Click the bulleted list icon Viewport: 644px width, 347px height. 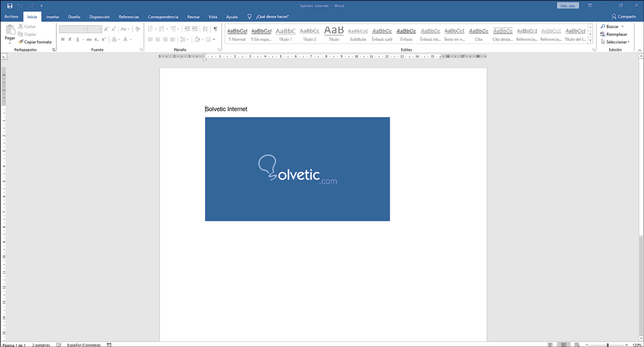151,29
